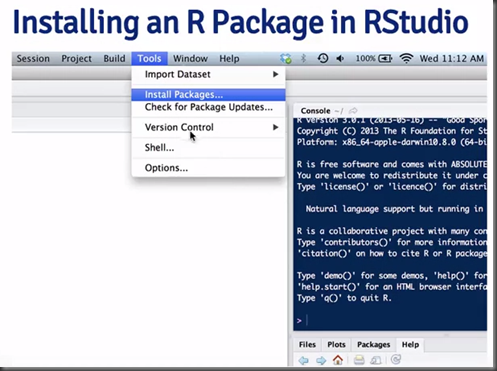497x371 pixels.
Task: Click the 'You are welcome to redistribute' line
Action: [391, 176]
